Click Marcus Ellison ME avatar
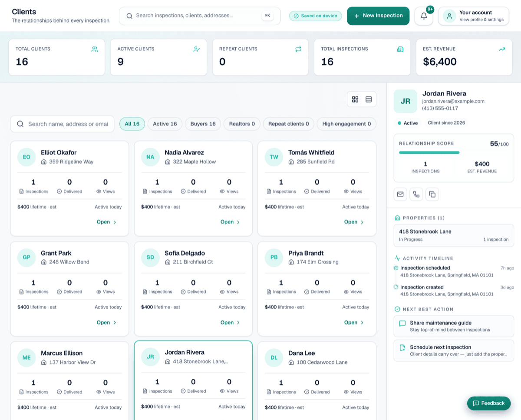 tap(26, 357)
